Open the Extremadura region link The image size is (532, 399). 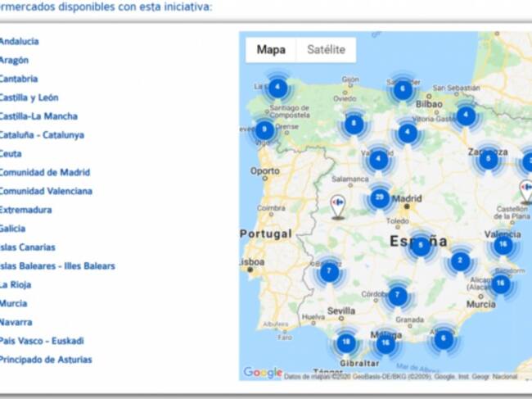click(x=26, y=210)
